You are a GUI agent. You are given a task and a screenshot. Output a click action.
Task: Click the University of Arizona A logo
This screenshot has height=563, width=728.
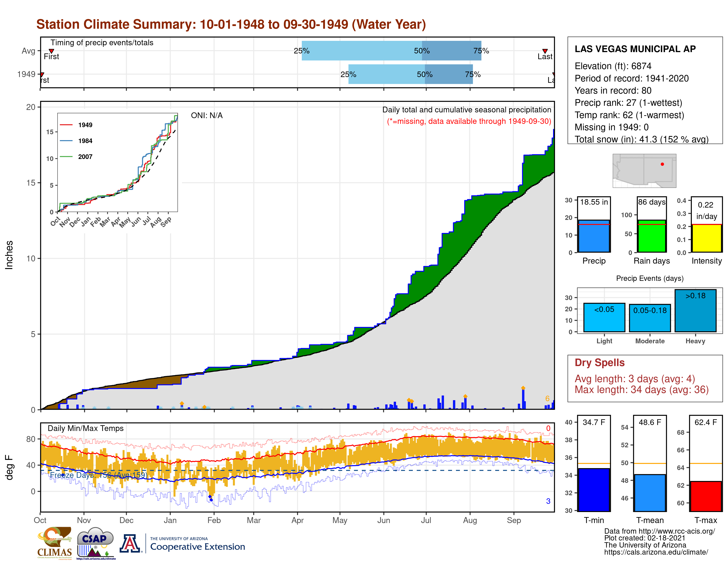(x=130, y=543)
